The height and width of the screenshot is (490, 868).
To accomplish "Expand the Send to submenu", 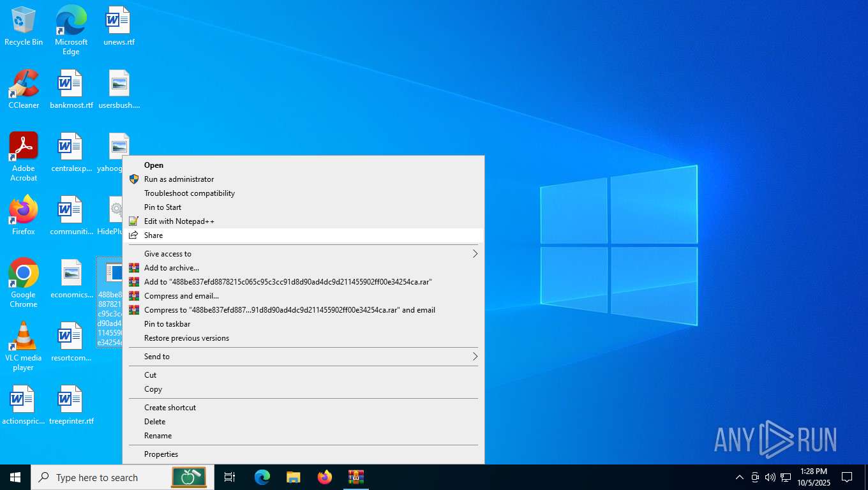I will (303, 357).
